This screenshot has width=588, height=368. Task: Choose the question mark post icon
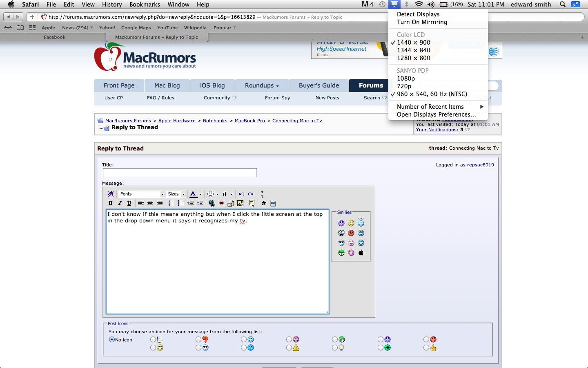pos(251,348)
